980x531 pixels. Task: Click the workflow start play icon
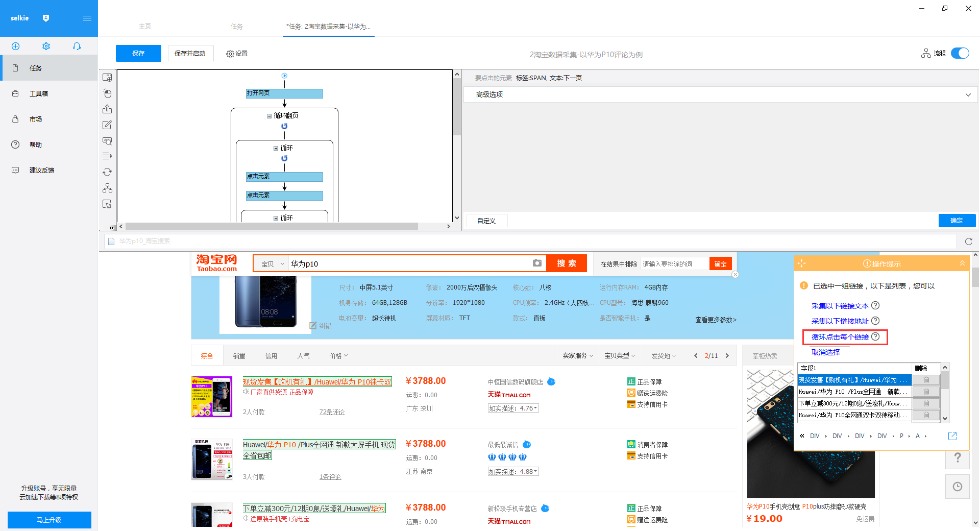[x=284, y=76]
